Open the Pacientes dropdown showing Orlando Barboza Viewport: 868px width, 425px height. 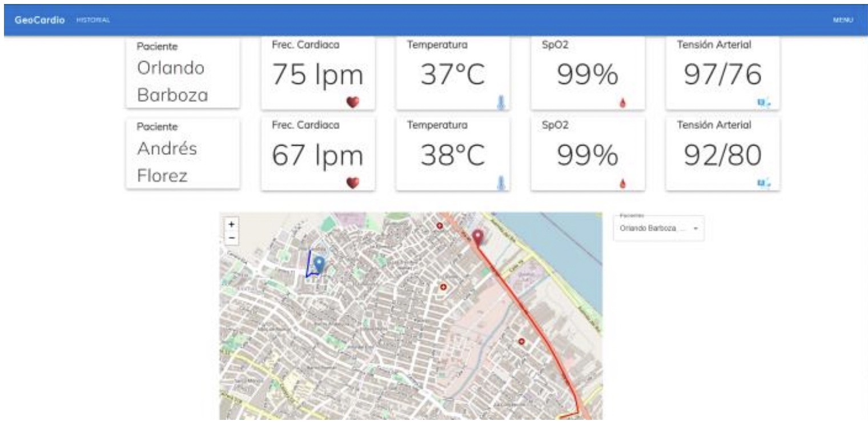click(x=653, y=228)
